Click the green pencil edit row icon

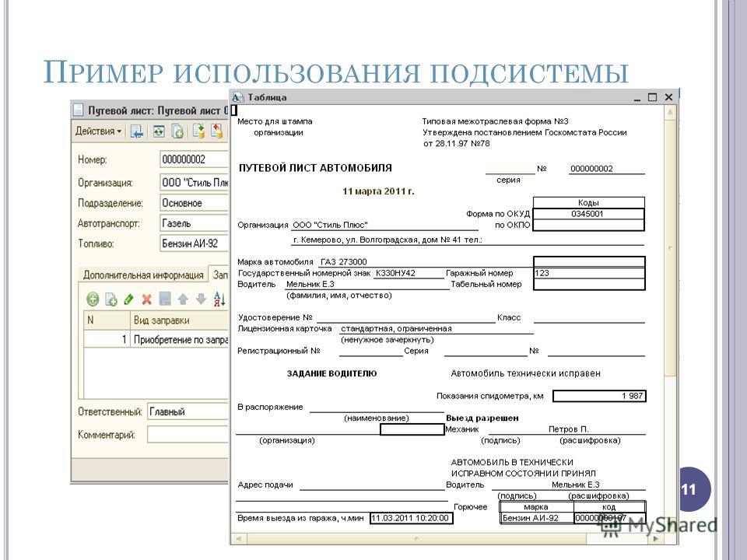(128, 299)
